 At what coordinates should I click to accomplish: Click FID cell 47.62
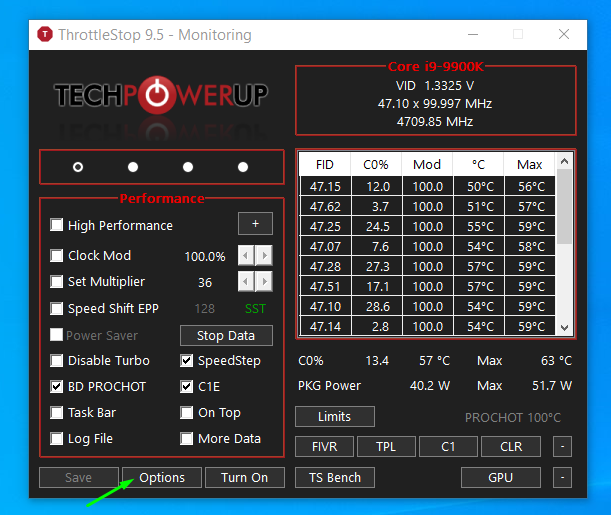325,206
